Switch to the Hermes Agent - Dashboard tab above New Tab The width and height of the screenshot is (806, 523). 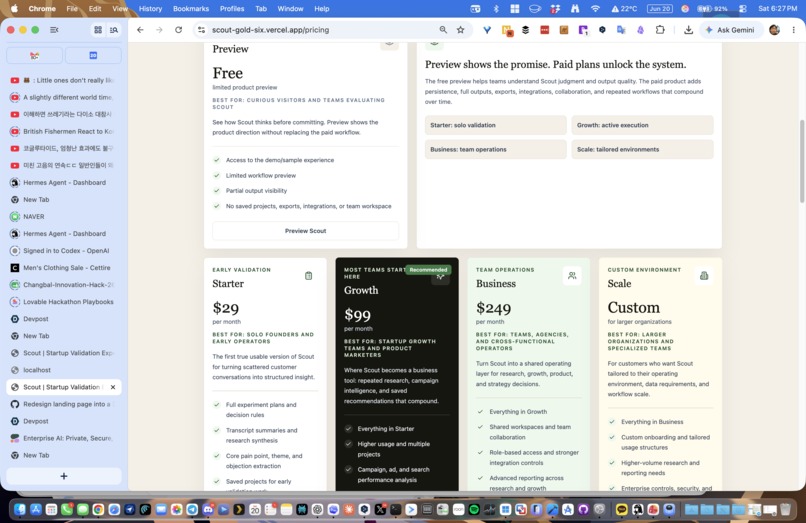(x=64, y=183)
